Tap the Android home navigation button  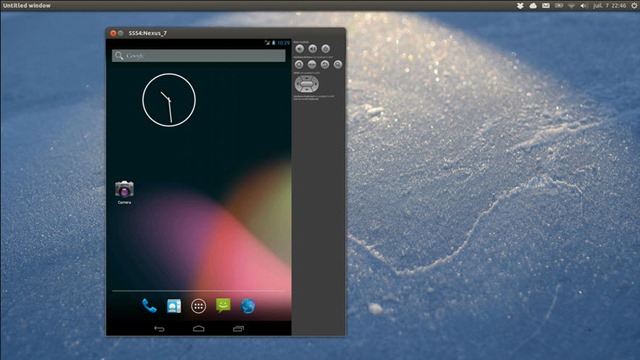[199, 329]
